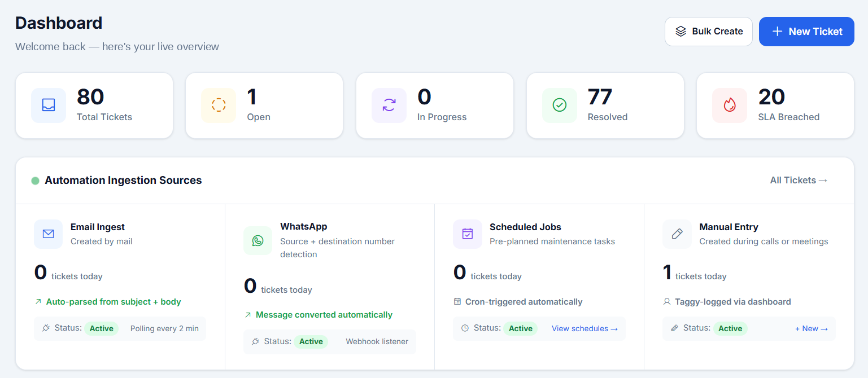Open the View schedules link
The image size is (868, 378).
coord(585,328)
